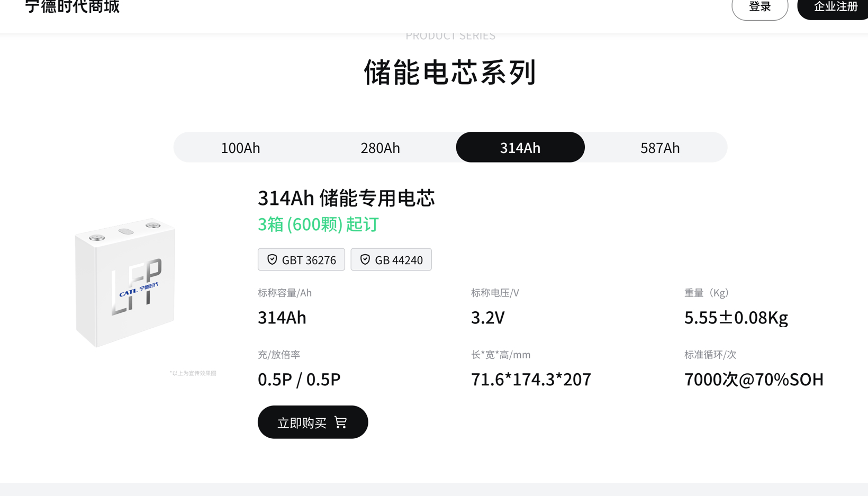The width and height of the screenshot is (868, 496).
Task: Click the 314Ah 储能专用电芯 product title
Action: (x=346, y=198)
